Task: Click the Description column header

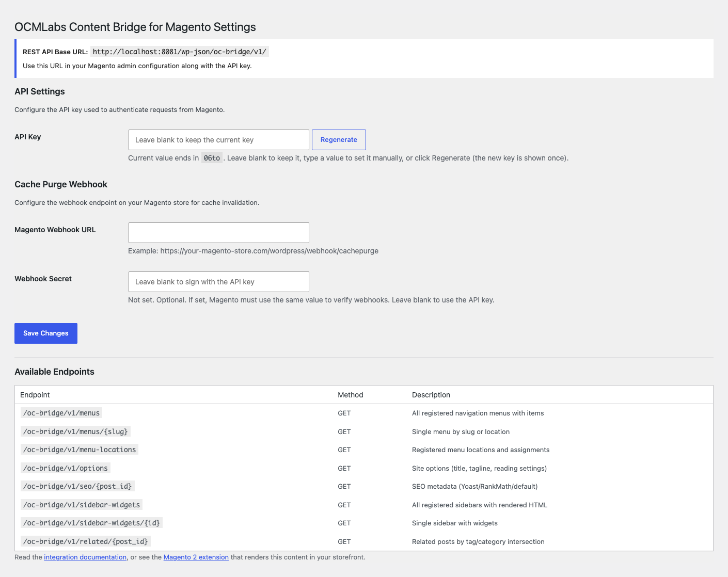Action: (x=431, y=395)
